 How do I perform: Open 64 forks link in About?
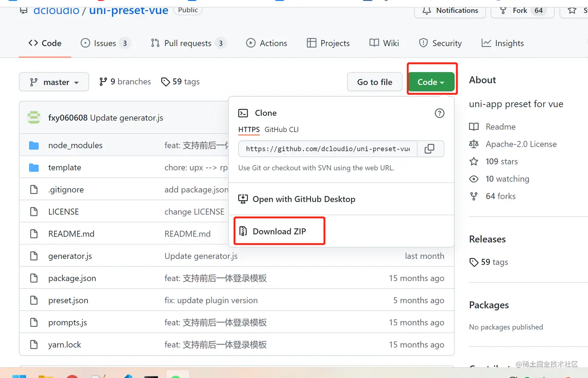pos(500,196)
